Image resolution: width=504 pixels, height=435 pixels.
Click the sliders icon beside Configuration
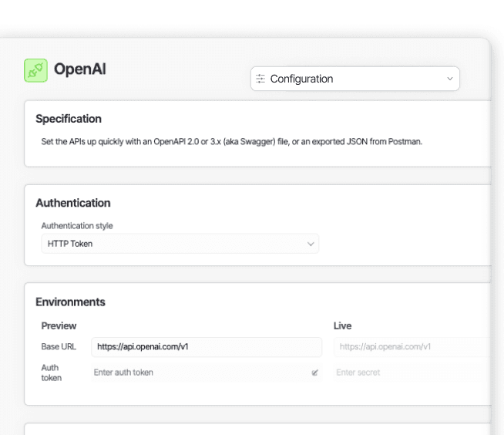[x=260, y=79]
